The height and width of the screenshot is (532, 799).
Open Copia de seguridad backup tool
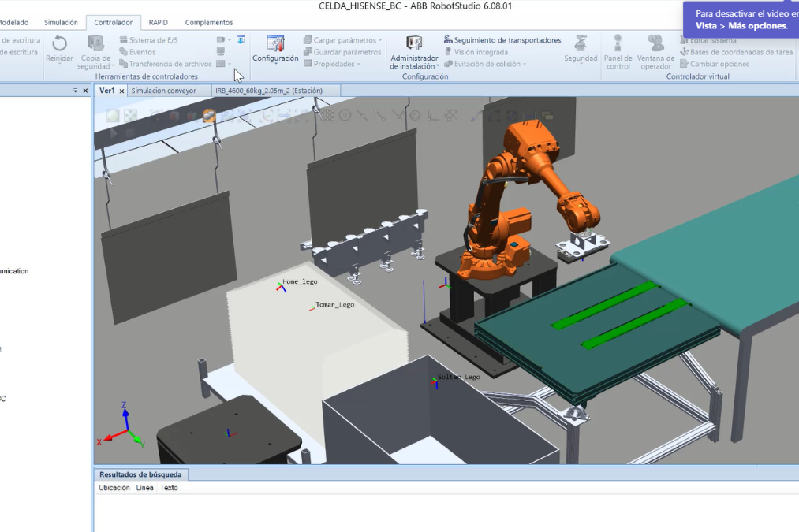tap(95, 44)
